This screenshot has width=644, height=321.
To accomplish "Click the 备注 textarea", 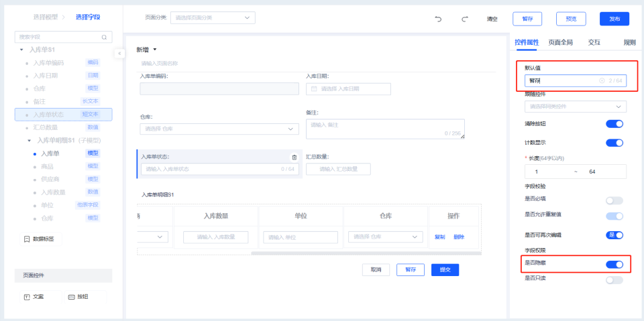I will (385, 129).
